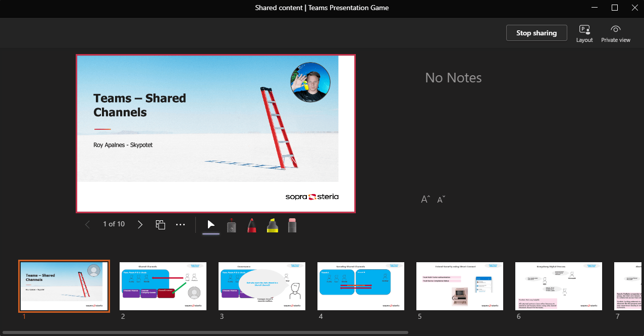644x336 pixels.
Task: Decrease the notes text size
Action: (441, 199)
